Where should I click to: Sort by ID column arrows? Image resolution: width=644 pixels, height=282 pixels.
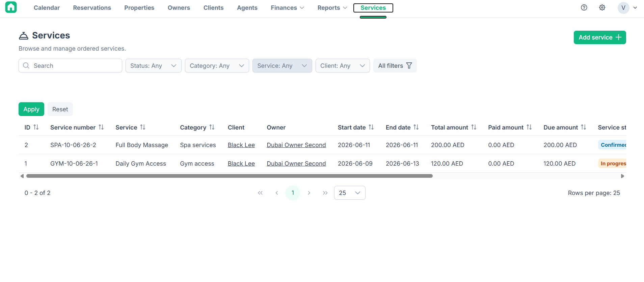click(x=36, y=127)
